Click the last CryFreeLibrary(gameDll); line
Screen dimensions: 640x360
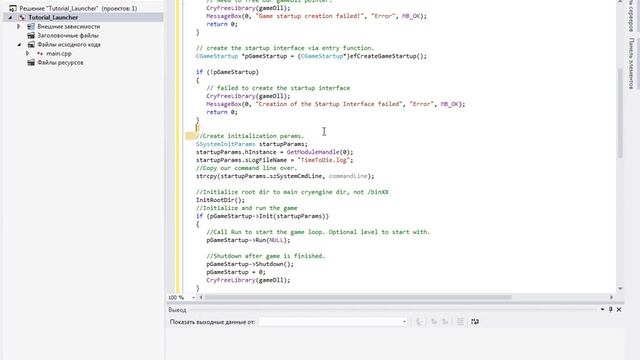(x=248, y=280)
